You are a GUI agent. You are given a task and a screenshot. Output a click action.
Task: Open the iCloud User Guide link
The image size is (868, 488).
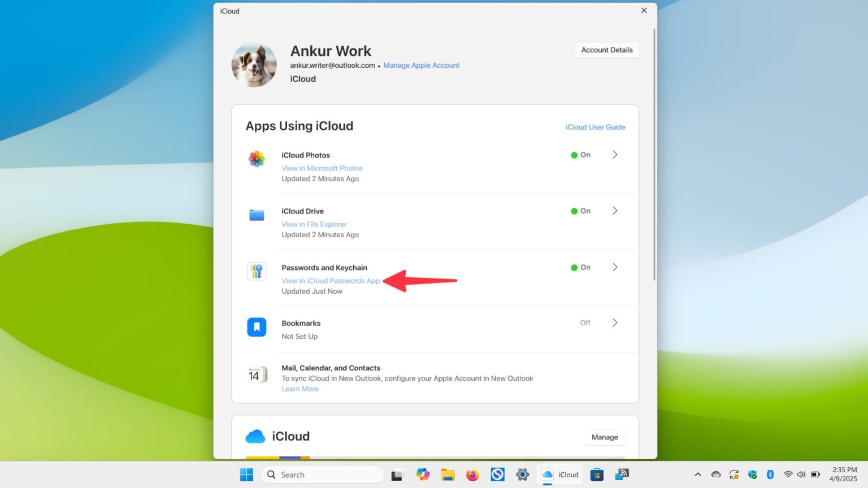pyautogui.click(x=595, y=127)
